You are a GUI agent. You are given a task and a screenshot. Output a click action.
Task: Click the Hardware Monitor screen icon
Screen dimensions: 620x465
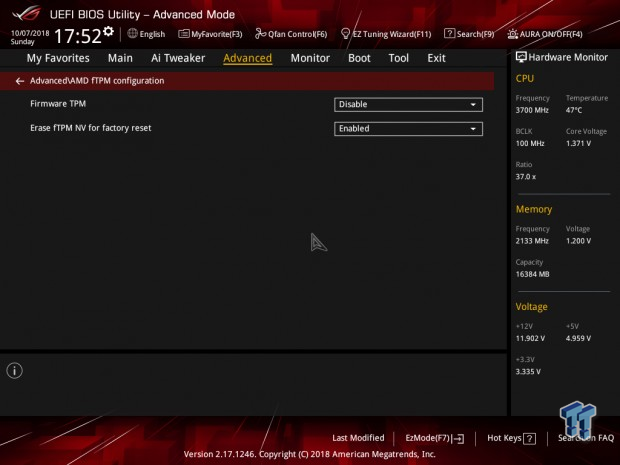521,57
